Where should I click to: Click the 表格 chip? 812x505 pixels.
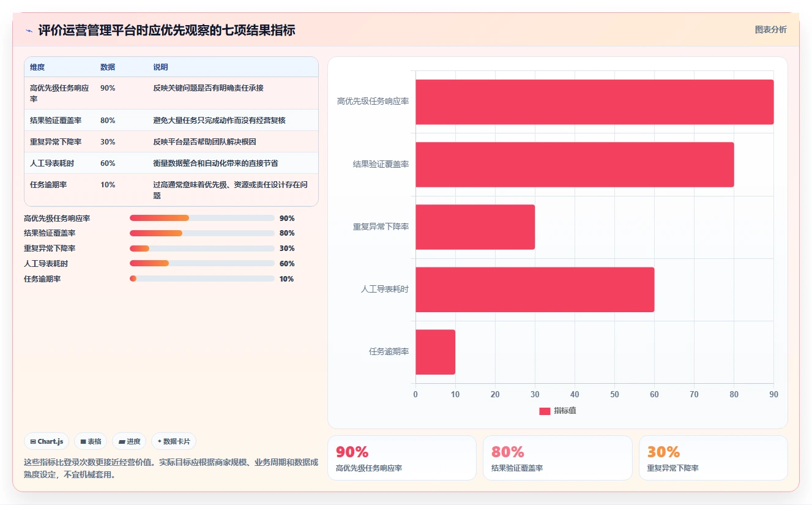91,441
